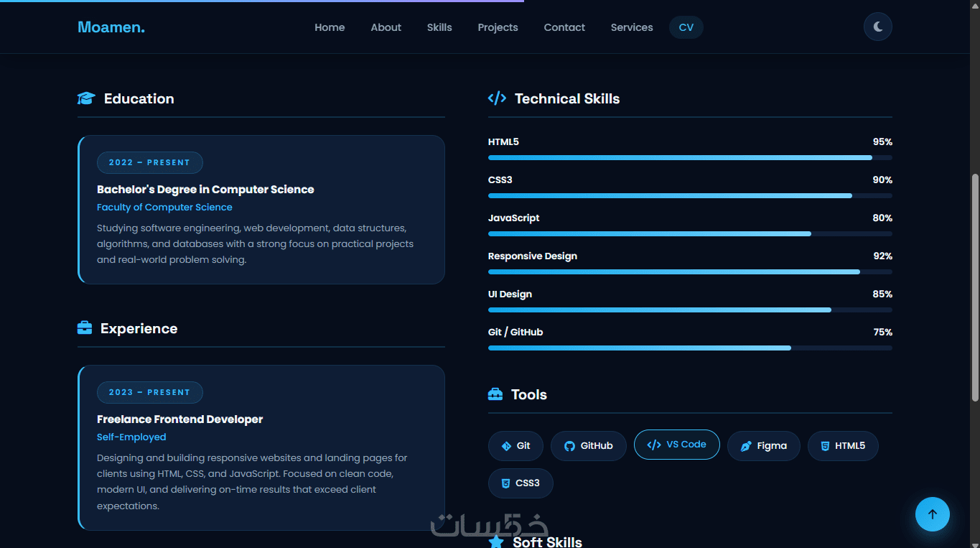
Task: Go to Services in navigation
Action: point(632,27)
